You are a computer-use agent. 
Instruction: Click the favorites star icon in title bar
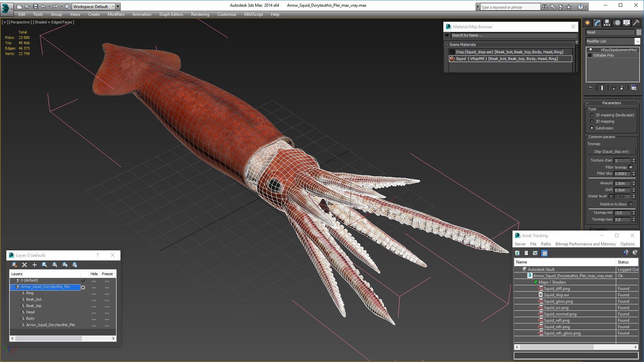[x=569, y=7]
